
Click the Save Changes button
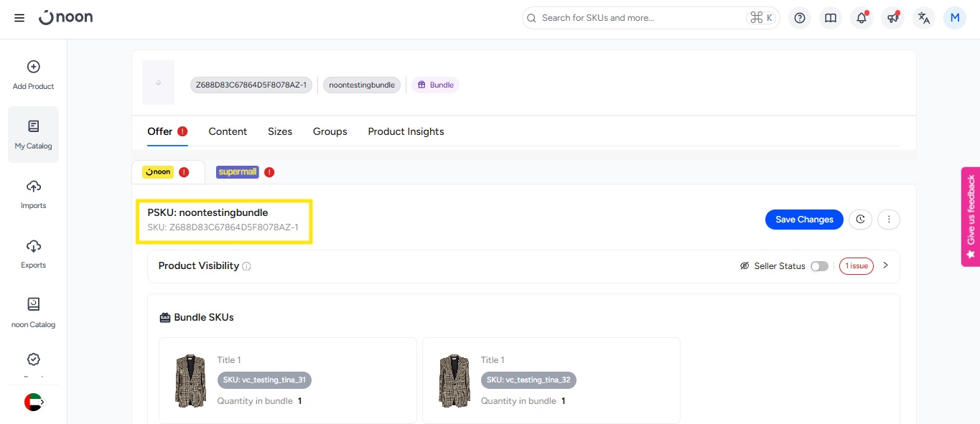coord(804,220)
